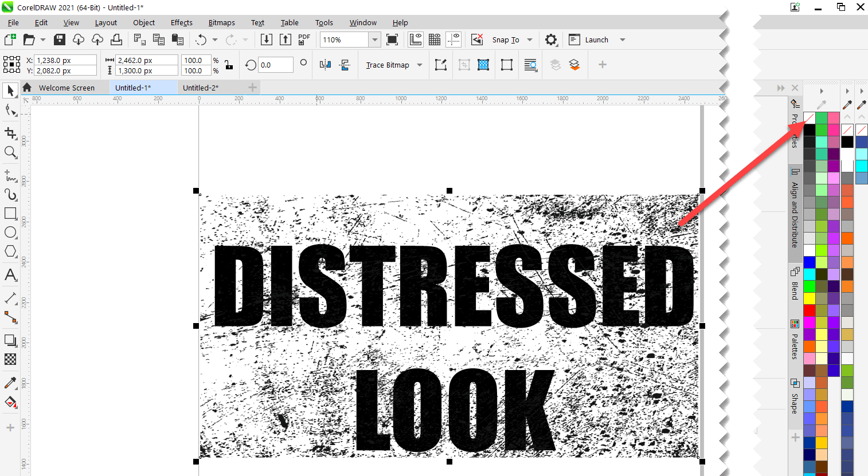Select the Pick tool
Viewport: 868px width, 476px height.
click(10, 91)
